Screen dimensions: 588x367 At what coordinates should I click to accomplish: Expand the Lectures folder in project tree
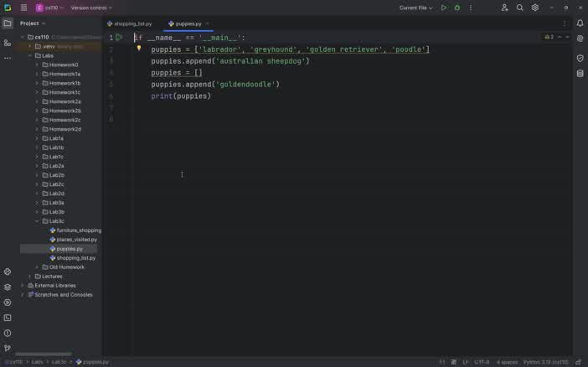(x=29, y=277)
